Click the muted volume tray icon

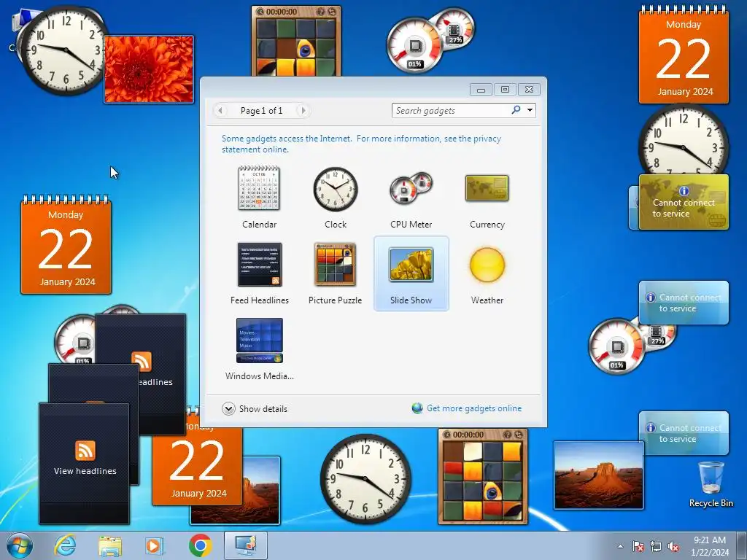tap(673, 546)
